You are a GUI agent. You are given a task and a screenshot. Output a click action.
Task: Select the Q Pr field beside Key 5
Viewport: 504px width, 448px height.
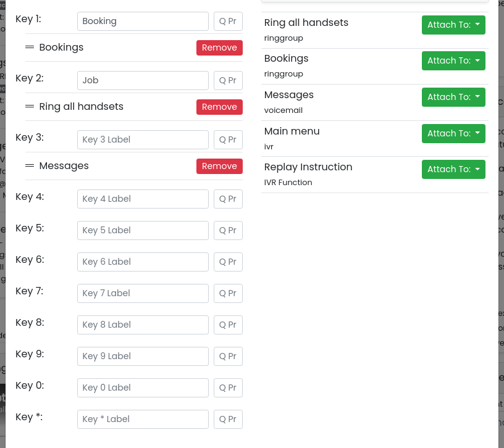[228, 230]
